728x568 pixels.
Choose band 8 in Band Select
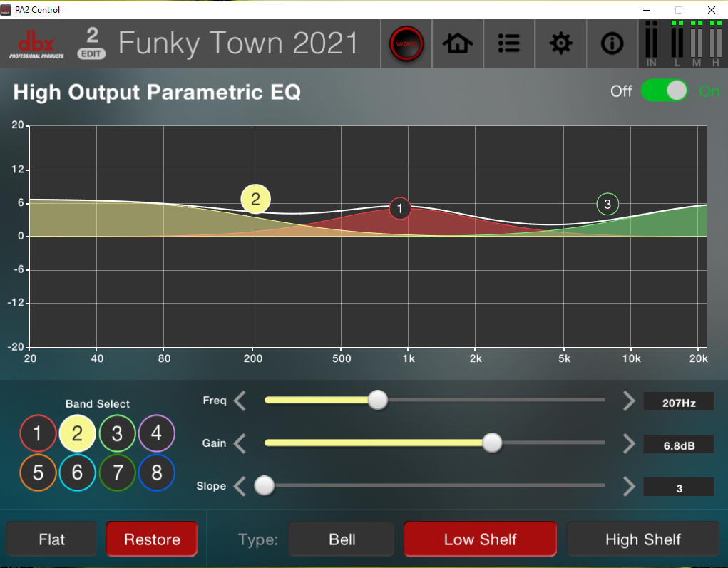156,472
